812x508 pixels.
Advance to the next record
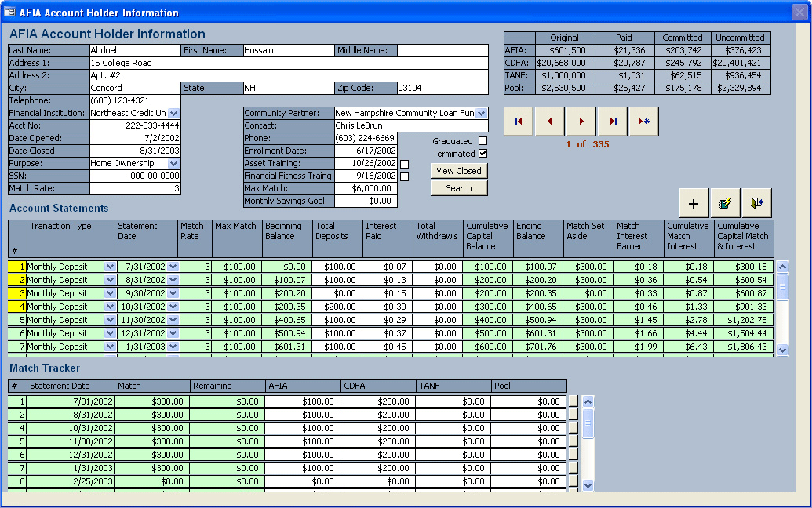581,122
